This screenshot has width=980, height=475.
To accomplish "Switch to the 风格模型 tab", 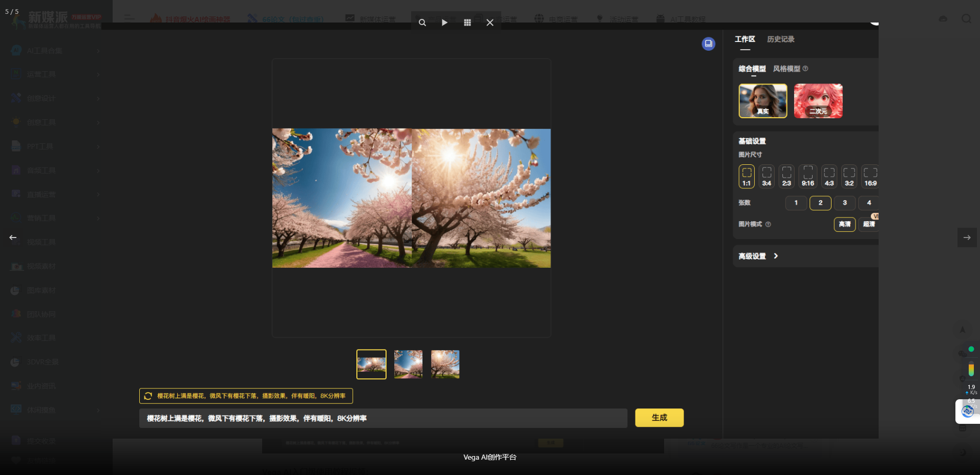I will click(786, 69).
